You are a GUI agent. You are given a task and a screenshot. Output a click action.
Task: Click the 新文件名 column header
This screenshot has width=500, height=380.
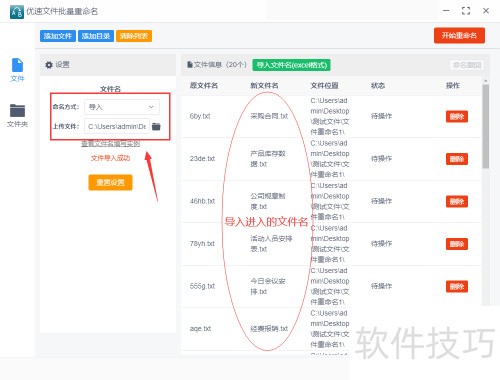(264, 86)
